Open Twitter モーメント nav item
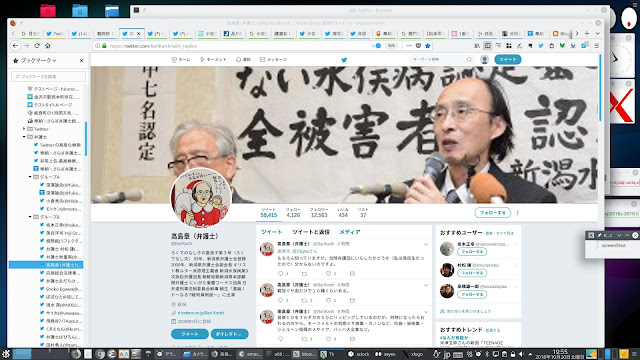 point(213,60)
